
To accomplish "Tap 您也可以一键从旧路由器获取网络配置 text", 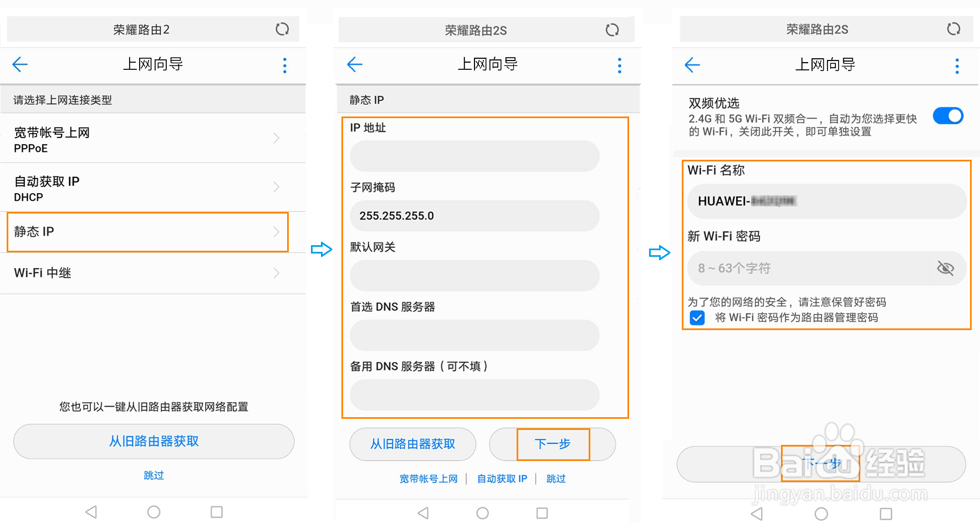I will (154, 407).
